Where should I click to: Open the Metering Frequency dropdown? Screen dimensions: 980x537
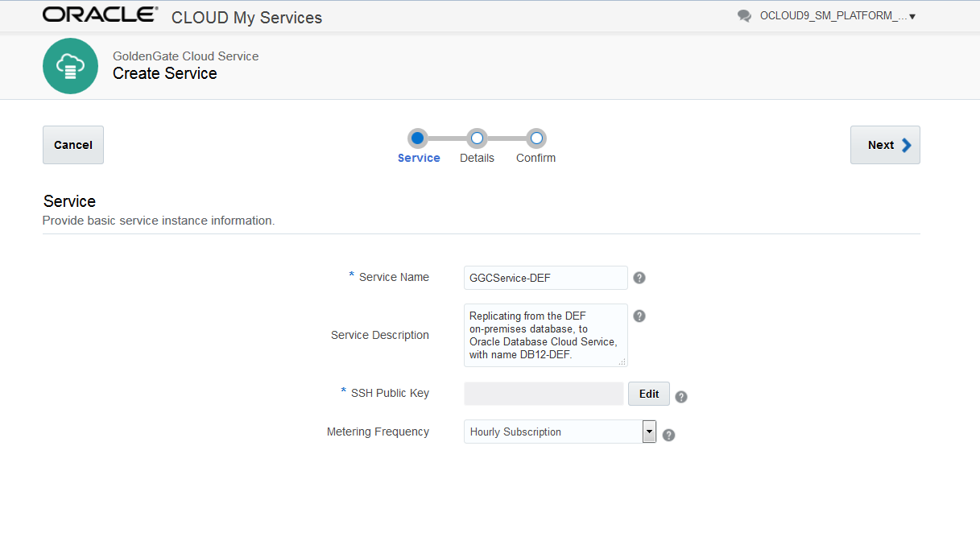(649, 432)
